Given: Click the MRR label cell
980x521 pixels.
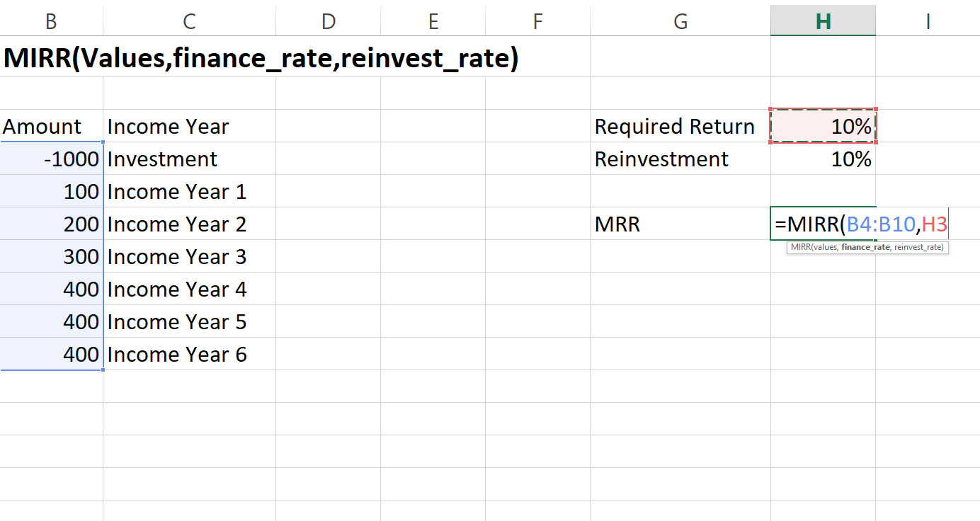Looking at the screenshot, I should pos(617,224).
